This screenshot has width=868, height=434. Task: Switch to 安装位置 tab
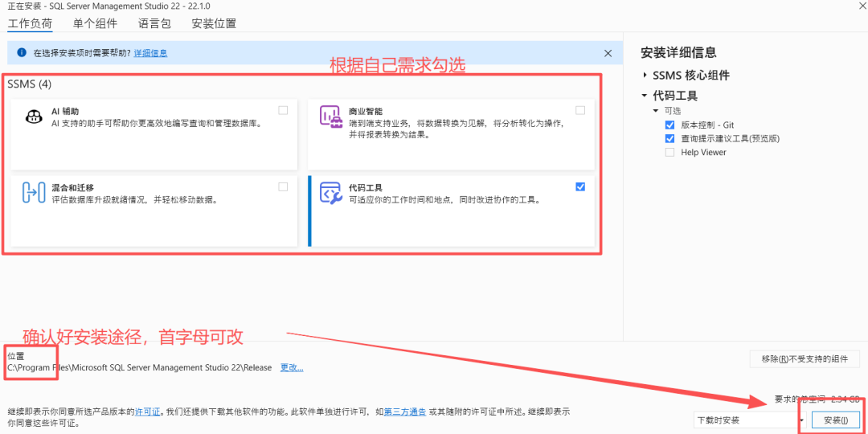(214, 23)
